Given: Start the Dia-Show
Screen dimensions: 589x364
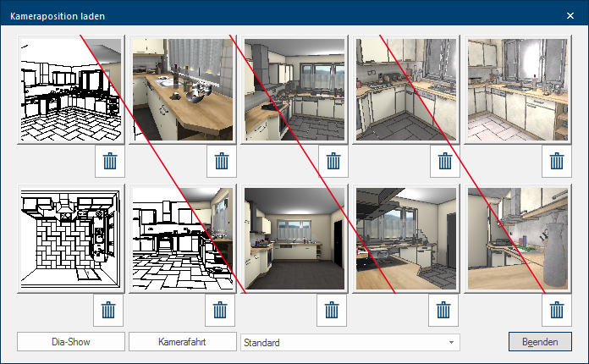Looking at the screenshot, I should (x=70, y=343).
